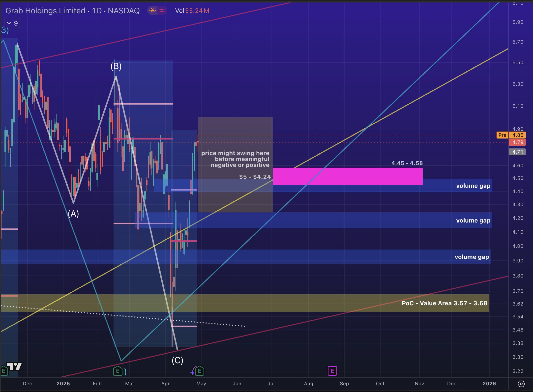Select the top volume gap band label
This screenshot has width=533, height=392.
[x=473, y=186]
